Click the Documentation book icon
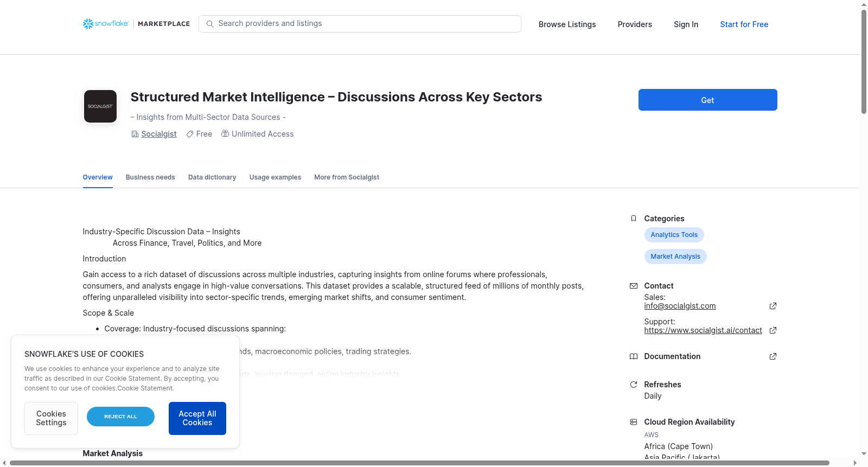This screenshot has height=467, width=868. coord(634,356)
